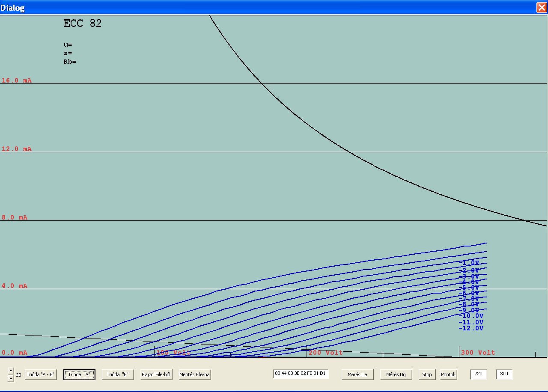The height and width of the screenshot is (392, 548).
Task: Click the 8.0 mA axis label
Action: (x=15, y=217)
